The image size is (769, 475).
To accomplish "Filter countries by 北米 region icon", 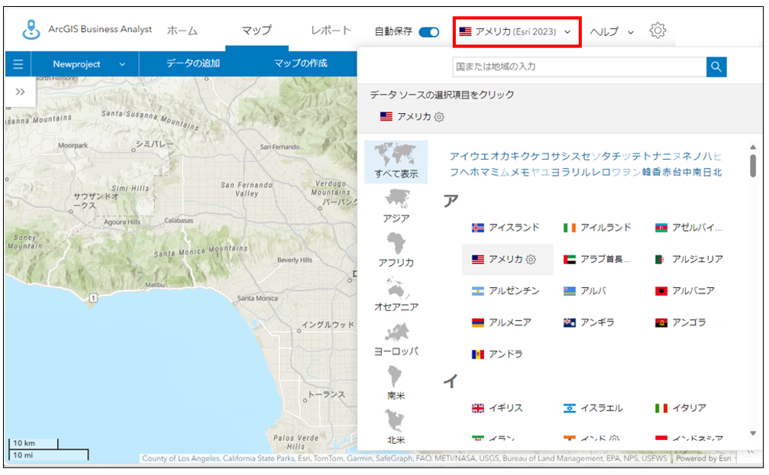I will point(395,427).
